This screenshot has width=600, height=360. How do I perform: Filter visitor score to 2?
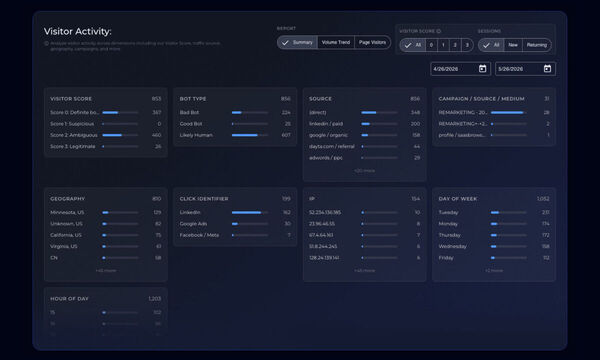(455, 45)
